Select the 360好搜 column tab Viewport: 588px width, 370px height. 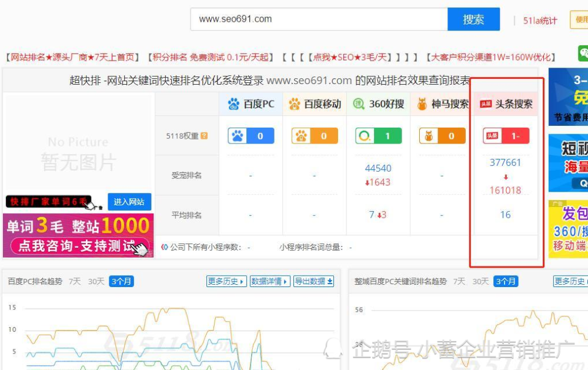coord(378,104)
